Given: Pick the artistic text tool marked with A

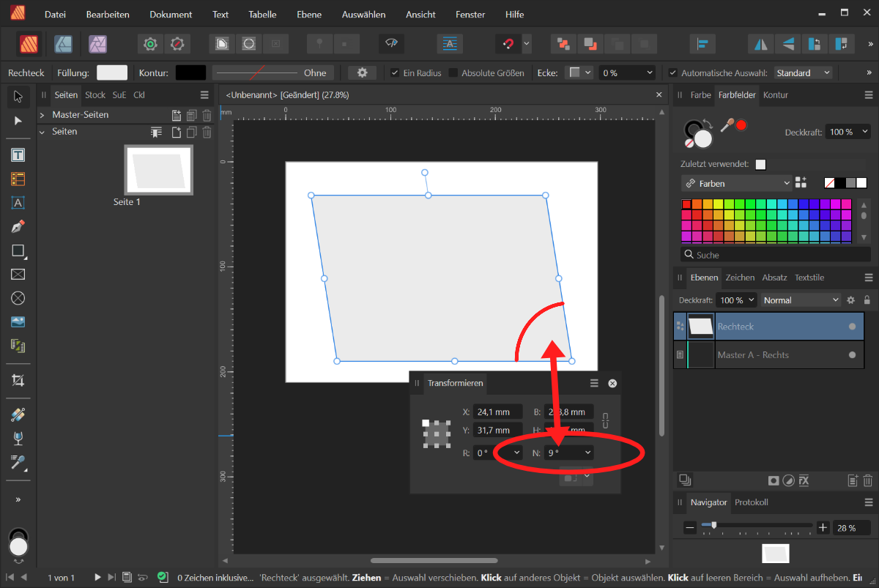Looking at the screenshot, I should point(18,203).
